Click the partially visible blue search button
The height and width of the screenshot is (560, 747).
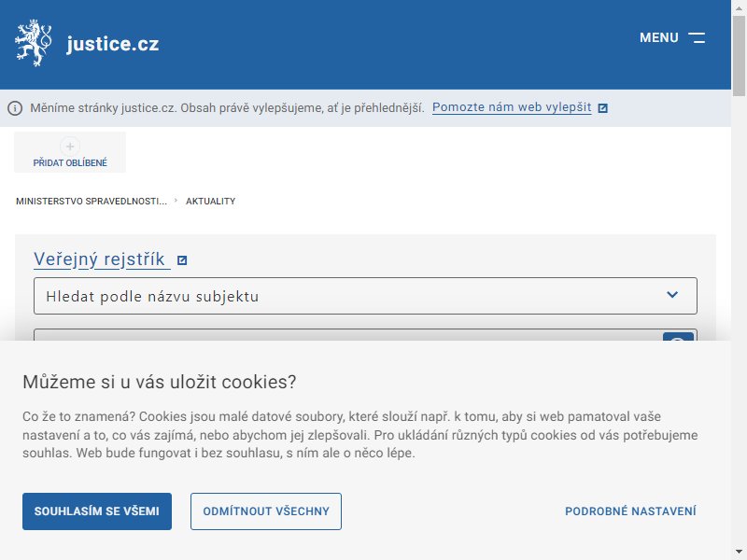coord(679,337)
